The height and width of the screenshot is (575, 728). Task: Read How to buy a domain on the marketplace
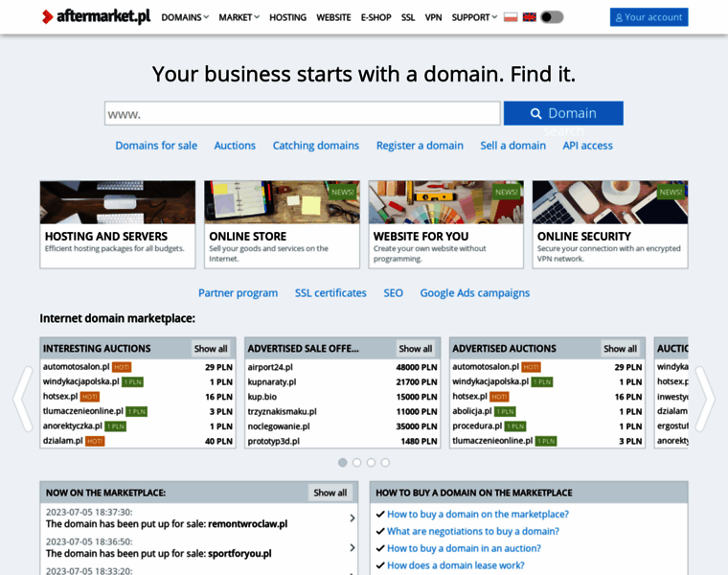pyautogui.click(x=478, y=515)
